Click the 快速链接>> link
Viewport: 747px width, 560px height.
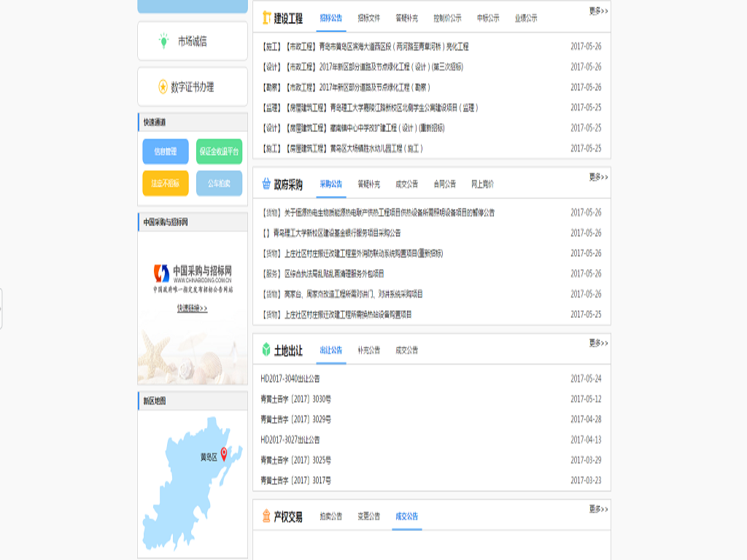pyautogui.click(x=193, y=308)
